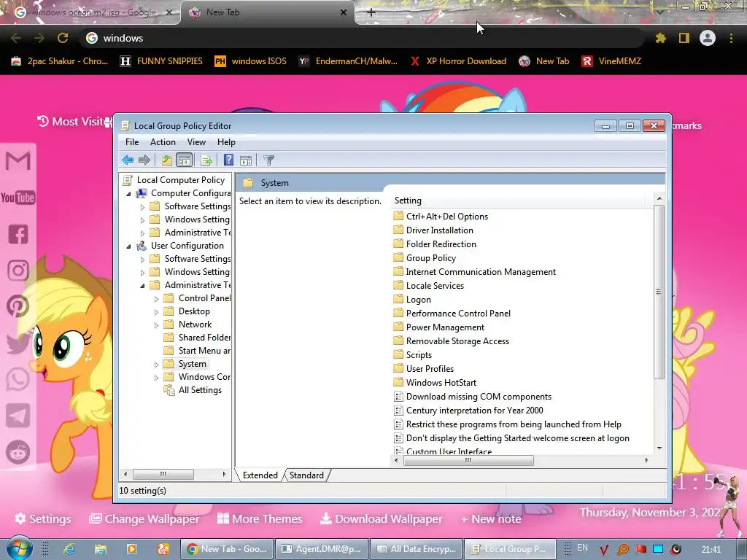Open YouTube shortcut in browser sidebar
This screenshot has height=560, width=747.
[x=18, y=197]
